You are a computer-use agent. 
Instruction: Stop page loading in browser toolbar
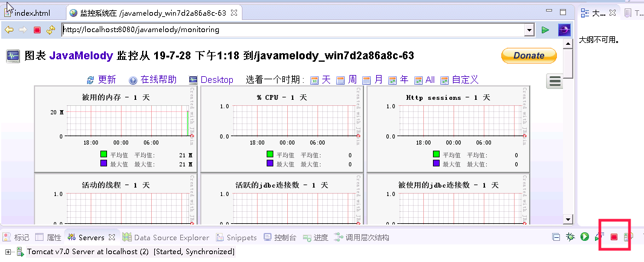(x=37, y=30)
